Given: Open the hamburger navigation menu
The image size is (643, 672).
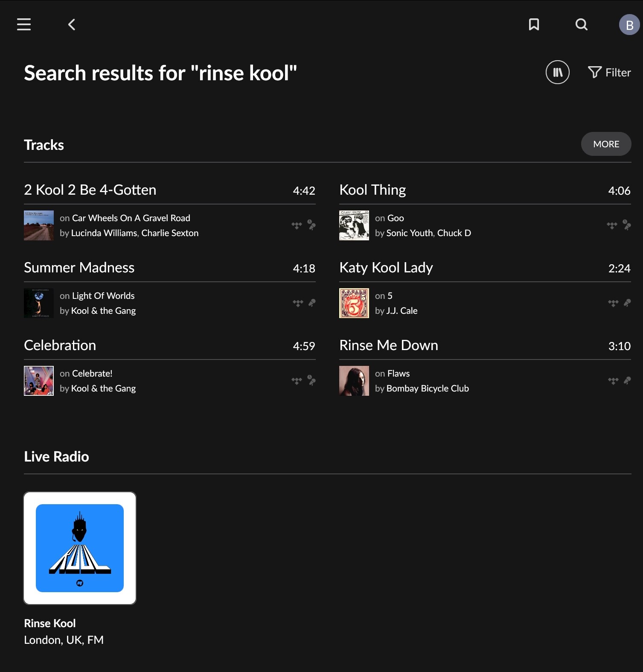Looking at the screenshot, I should pos(24,24).
